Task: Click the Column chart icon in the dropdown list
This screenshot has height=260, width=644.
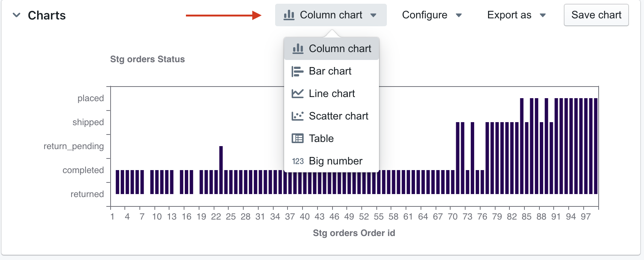Action: point(298,49)
